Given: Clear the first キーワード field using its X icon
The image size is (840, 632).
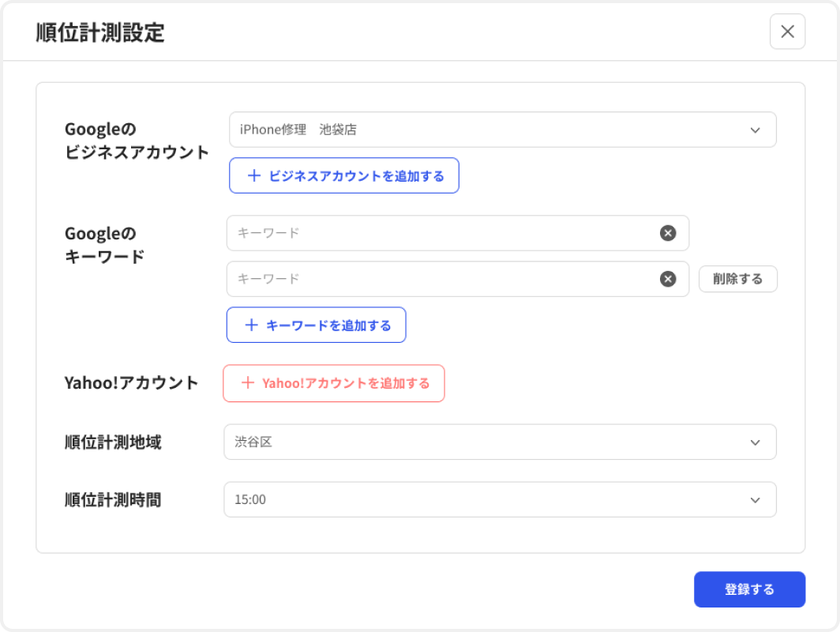Looking at the screenshot, I should (668, 233).
